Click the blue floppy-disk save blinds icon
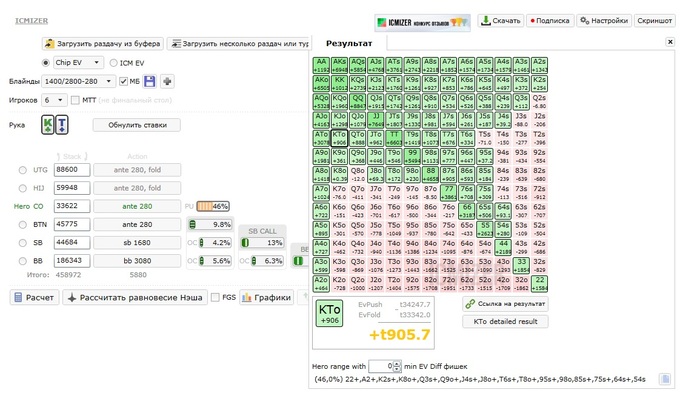 point(150,81)
